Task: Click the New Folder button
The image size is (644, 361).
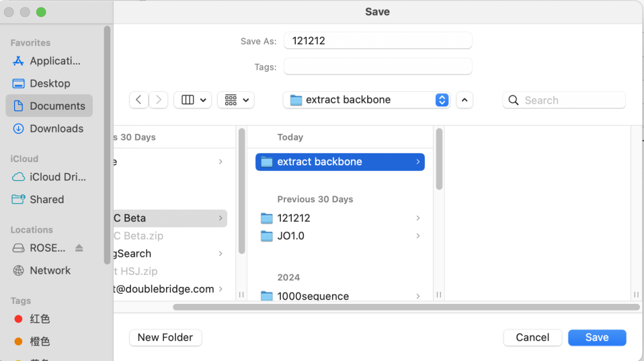Action: click(x=165, y=337)
